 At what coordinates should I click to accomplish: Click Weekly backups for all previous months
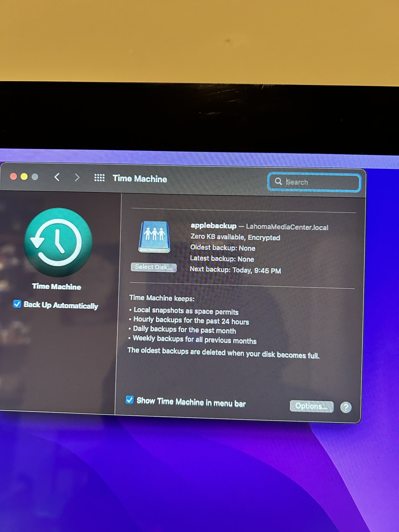pos(195,340)
